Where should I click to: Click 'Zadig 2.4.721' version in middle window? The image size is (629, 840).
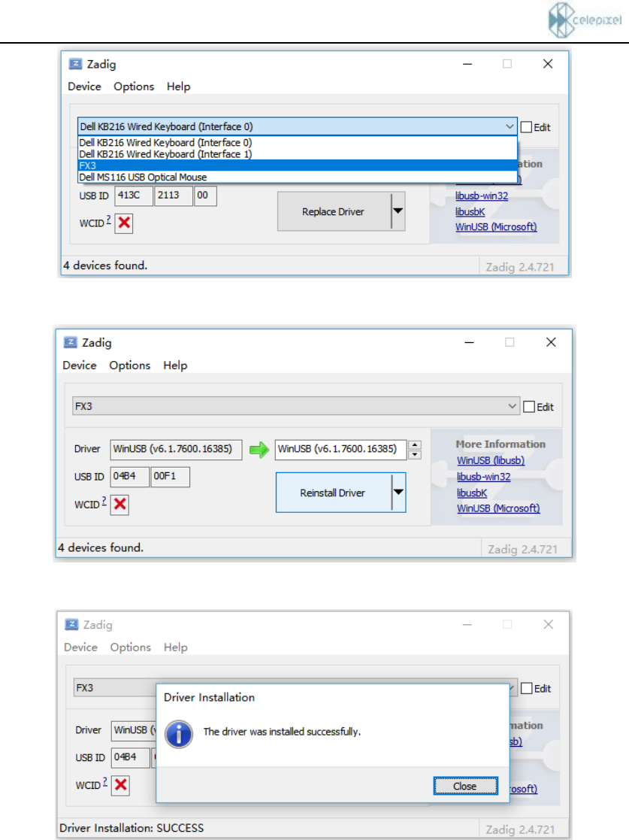(x=523, y=549)
